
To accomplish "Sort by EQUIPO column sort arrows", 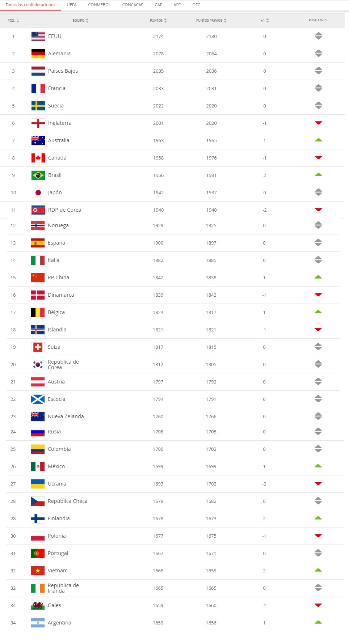I will 87,21.
